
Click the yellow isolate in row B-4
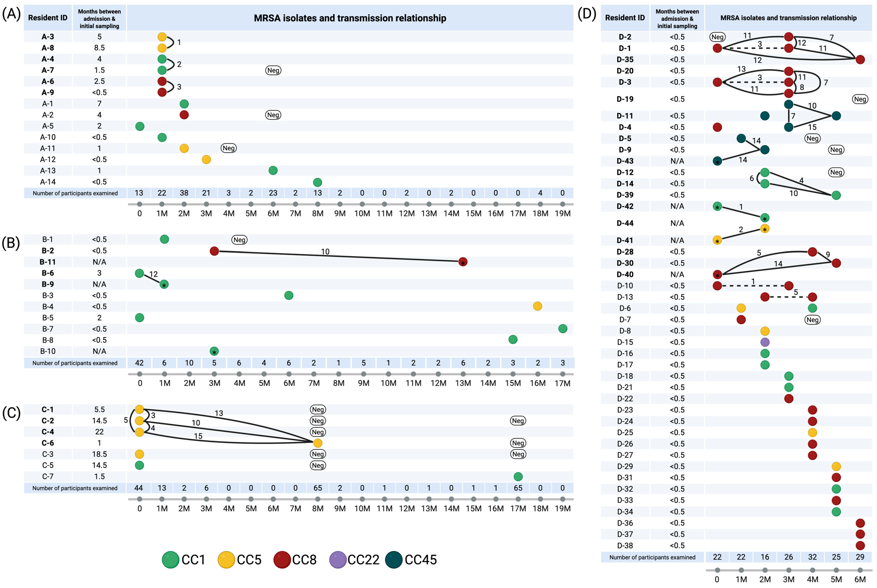pyautogui.click(x=537, y=306)
